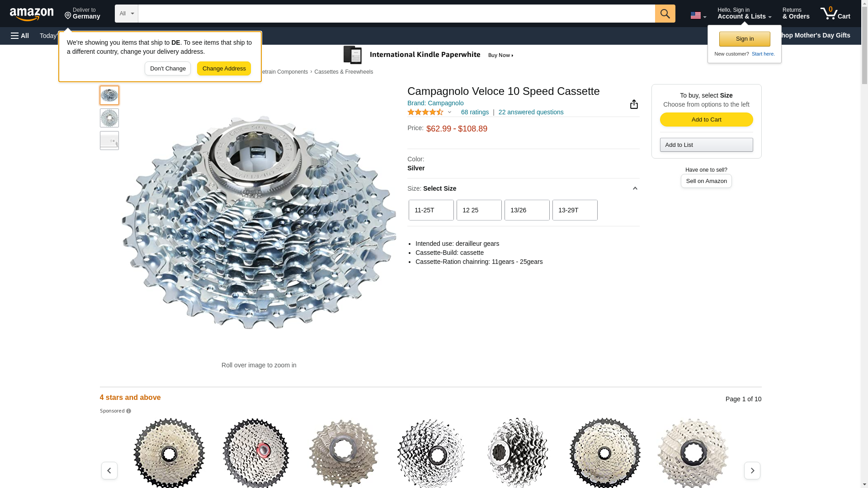
Task: Go to next carousel page arrow
Action: [x=752, y=470]
